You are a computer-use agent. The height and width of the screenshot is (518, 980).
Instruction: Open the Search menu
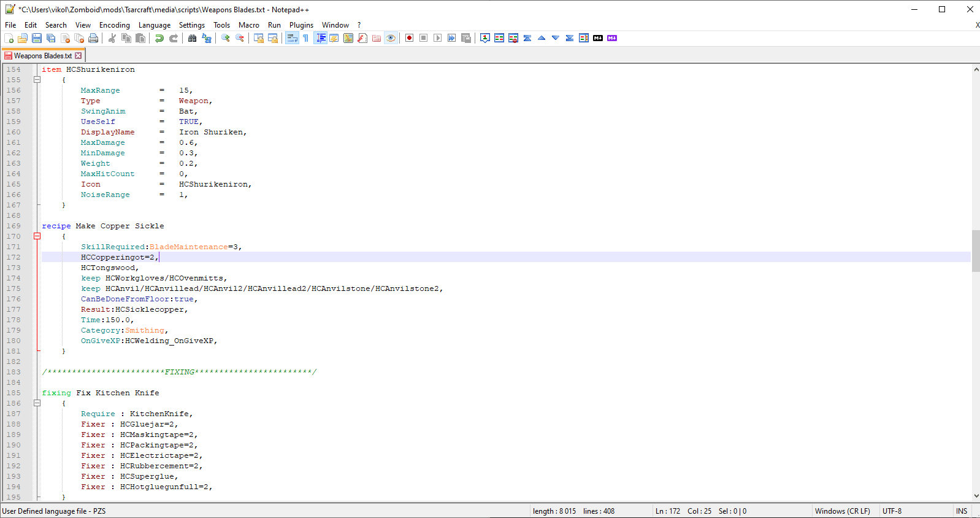click(56, 25)
